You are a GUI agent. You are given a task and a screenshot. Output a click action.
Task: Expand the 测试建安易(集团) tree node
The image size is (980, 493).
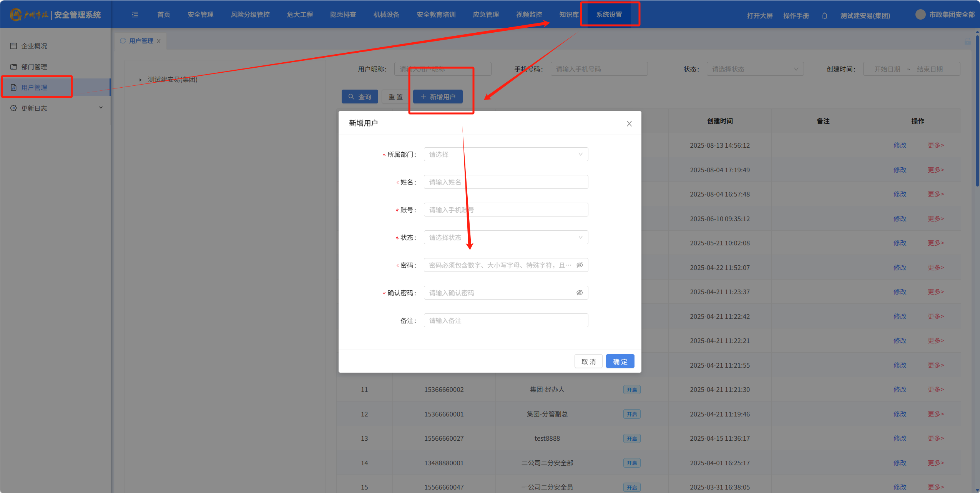[140, 80]
